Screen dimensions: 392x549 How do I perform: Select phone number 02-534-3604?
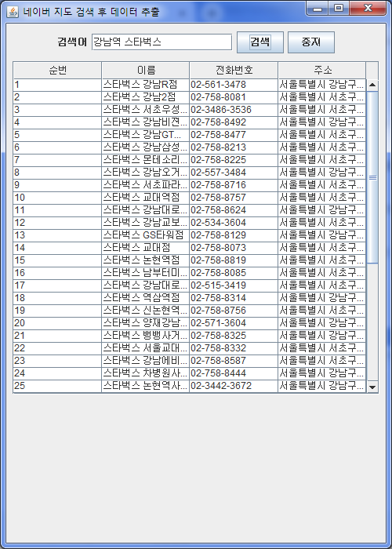click(x=234, y=223)
